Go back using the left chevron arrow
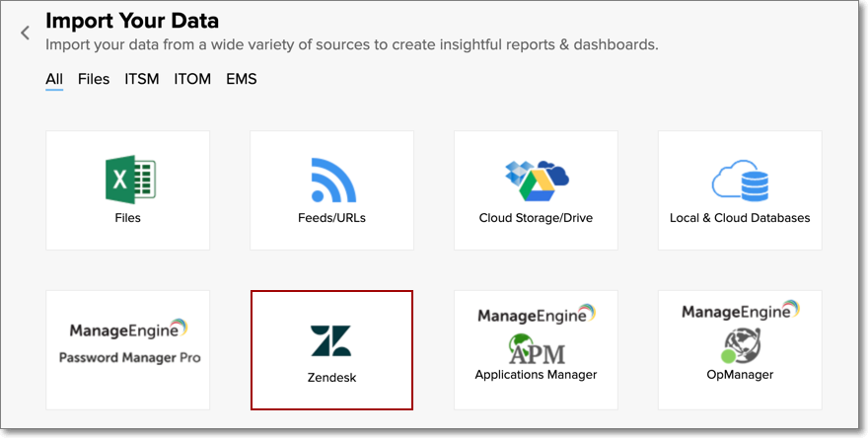868x438 pixels. coord(25,33)
